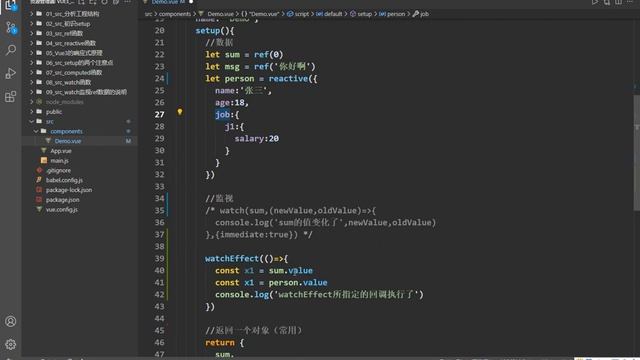Image resolution: width=640 pixels, height=360 pixels.
Task: Open the Run and Debug view
Action: [x=11, y=73]
